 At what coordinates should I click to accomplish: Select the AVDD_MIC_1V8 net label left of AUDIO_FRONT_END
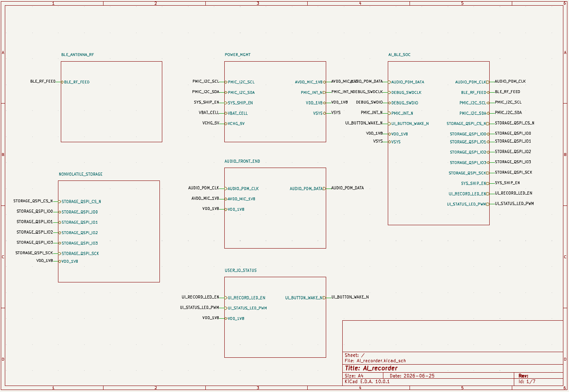205,199
